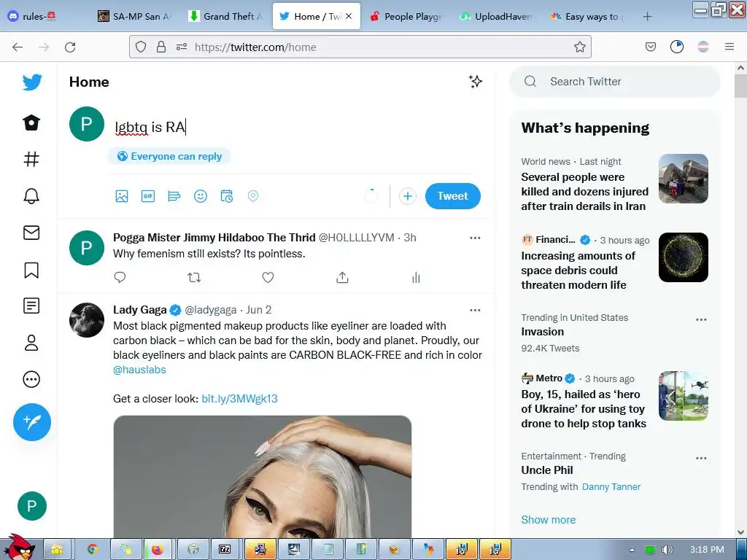
Task: Open More options circle icon
Action: 31,379
